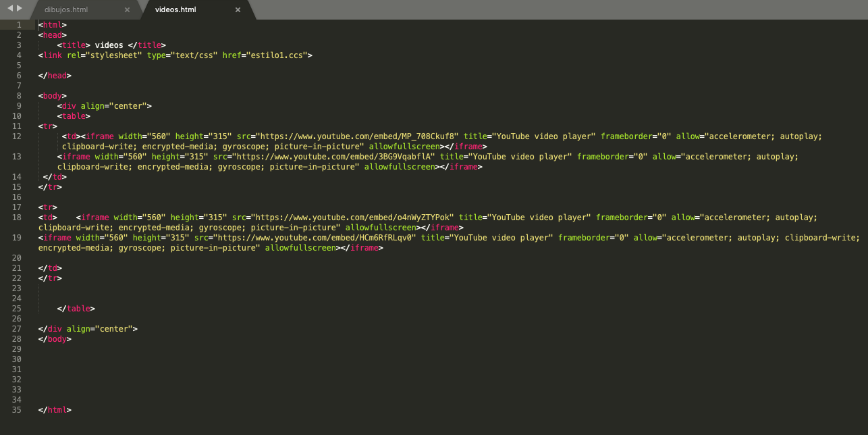The height and width of the screenshot is (435, 868).
Task: Click line number 4 in the gutter
Action: 19,55
